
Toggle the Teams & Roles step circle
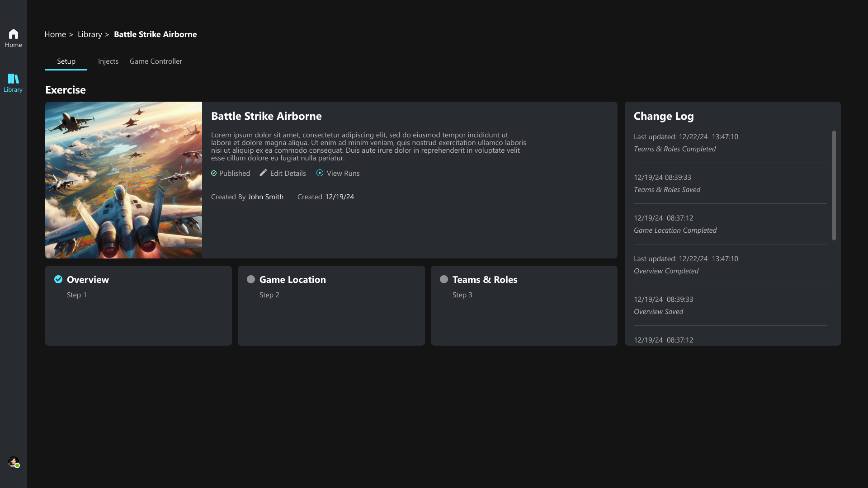(x=444, y=279)
